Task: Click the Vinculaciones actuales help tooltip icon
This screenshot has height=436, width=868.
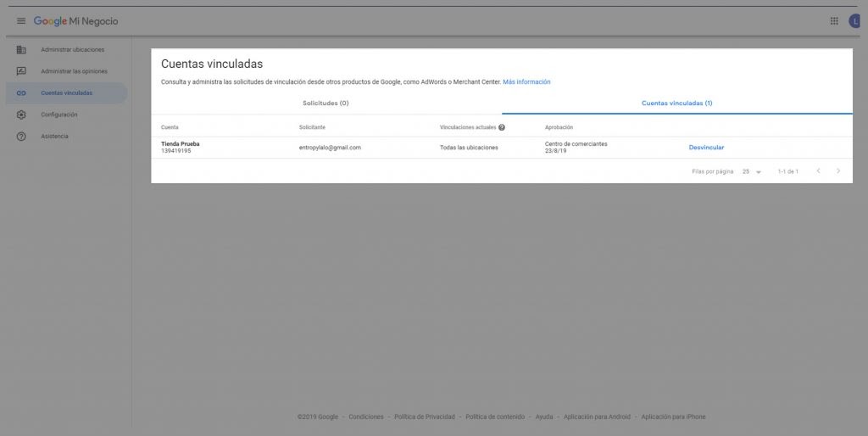Action: [x=502, y=127]
